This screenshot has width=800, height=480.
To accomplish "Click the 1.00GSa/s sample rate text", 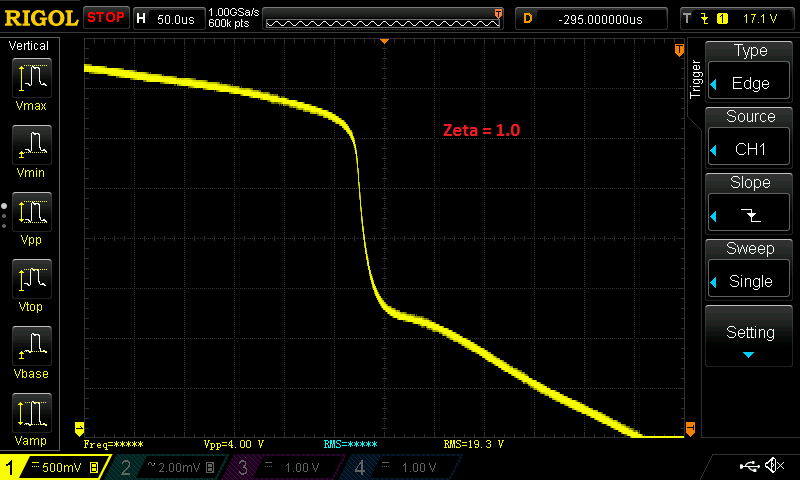I will pos(234,12).
